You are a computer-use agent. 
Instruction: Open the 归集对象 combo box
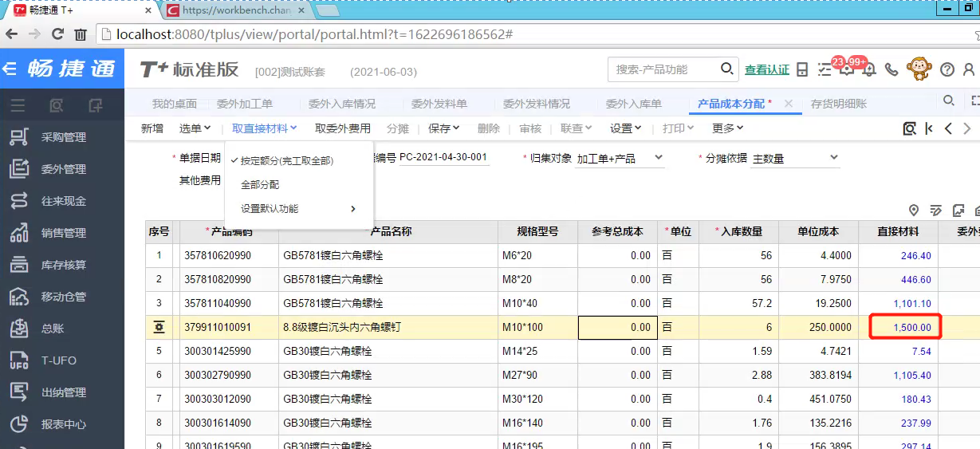coord(620,158)
